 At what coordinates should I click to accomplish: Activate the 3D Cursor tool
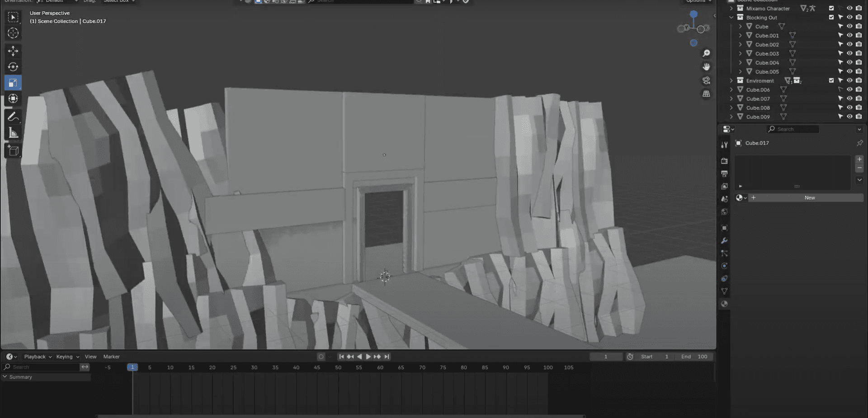coord(13,33)
